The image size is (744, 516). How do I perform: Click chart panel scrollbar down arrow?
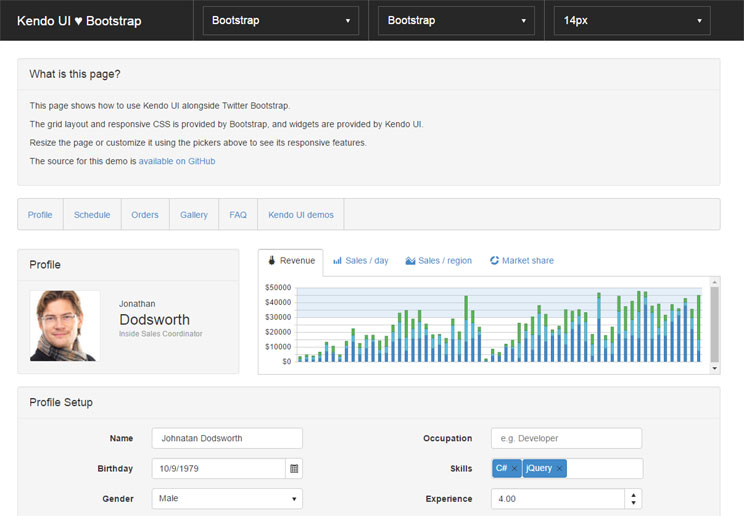pos(715,368)
